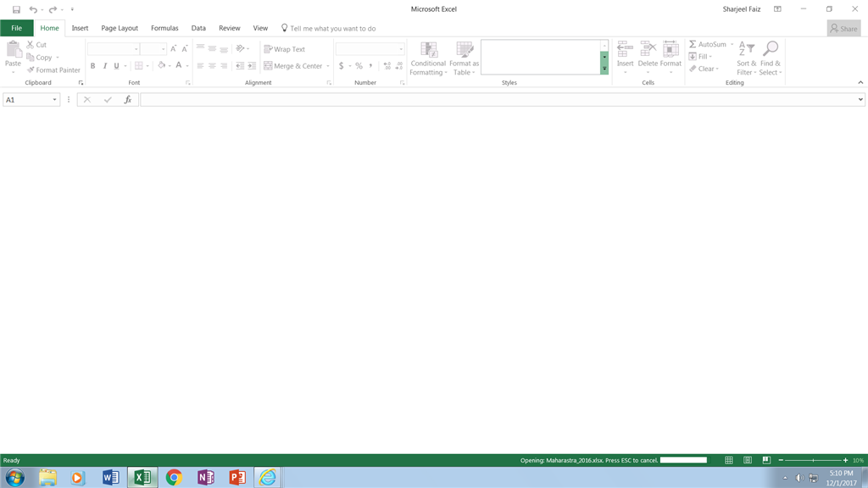Toggle Bold formatting
This screenshot has width=868, height=488.
[93, 66]
